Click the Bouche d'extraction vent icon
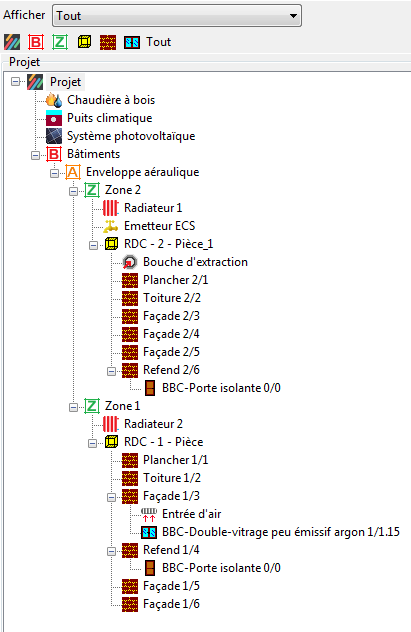 pyautogui.click(x=130, y=262)
